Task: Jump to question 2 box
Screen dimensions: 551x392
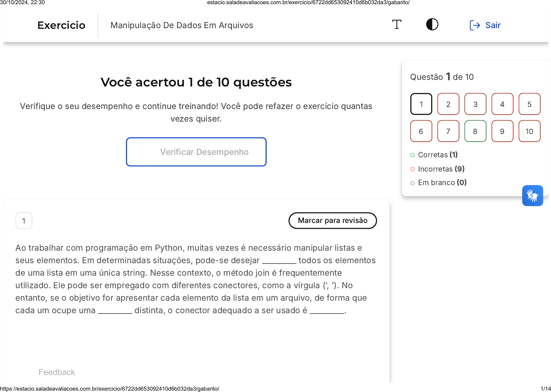Action: coord(448,104)
